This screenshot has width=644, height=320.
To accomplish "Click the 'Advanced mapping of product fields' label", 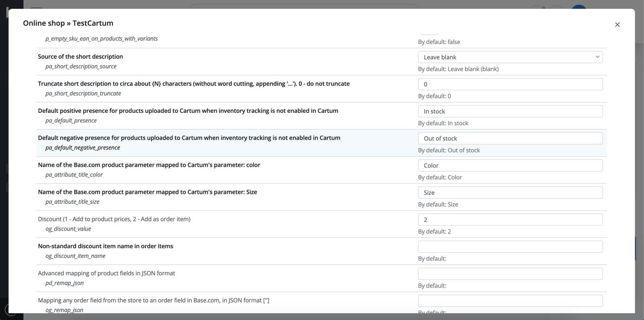I will [x=107, y=273].
